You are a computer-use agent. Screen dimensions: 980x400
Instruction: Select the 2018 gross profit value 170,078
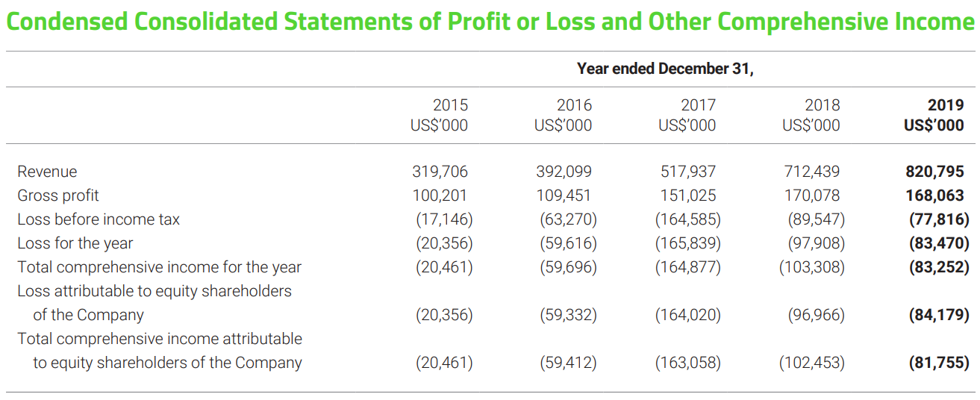point(811,196)
